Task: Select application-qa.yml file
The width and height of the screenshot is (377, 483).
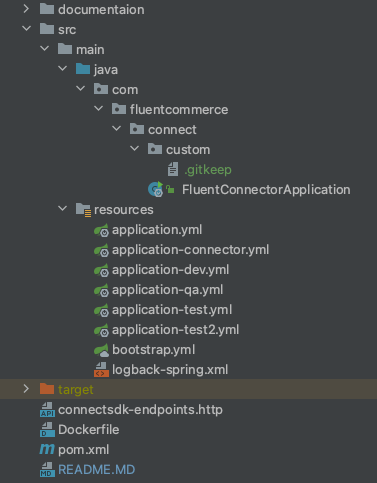Action: click(167, 290)
